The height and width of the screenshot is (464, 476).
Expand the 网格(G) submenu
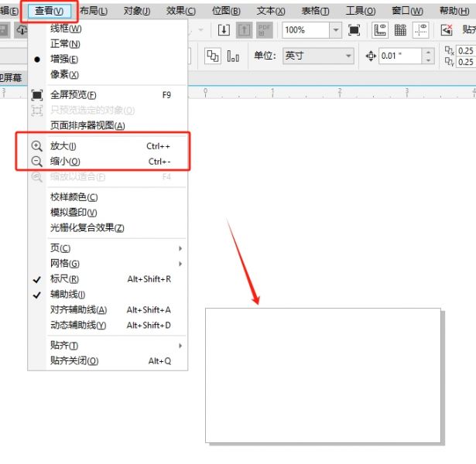[x=108, y=264]
